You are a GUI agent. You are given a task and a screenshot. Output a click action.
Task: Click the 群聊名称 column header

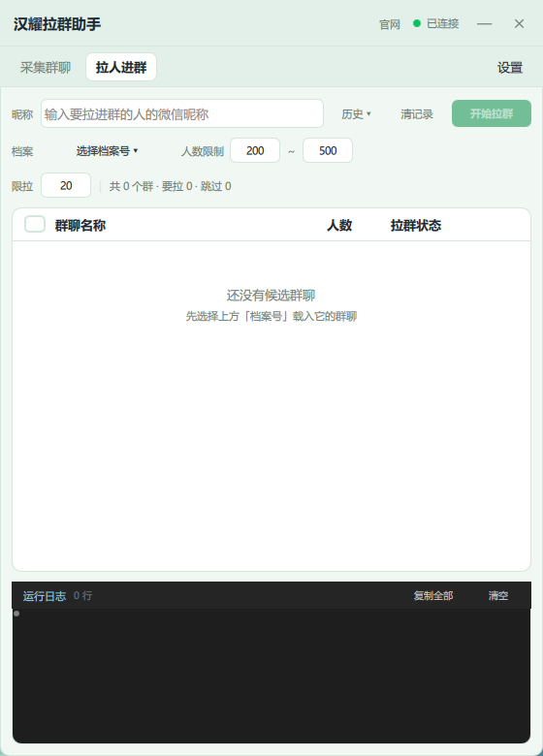point(80,225)
